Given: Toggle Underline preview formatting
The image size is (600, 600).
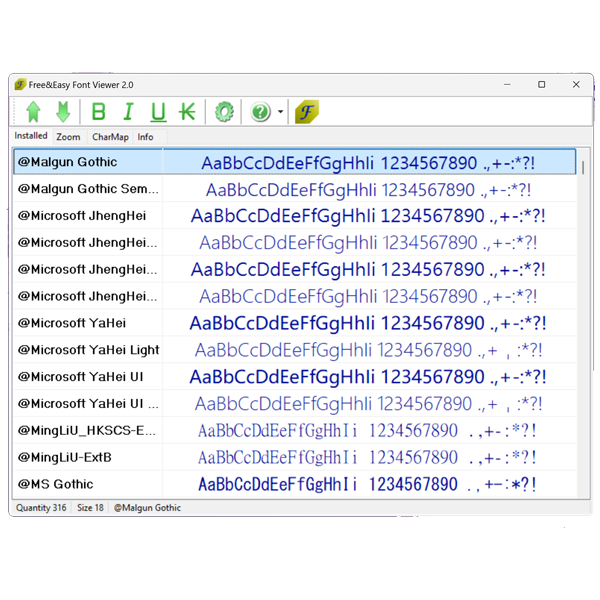Looking at the screenshot, I should click(158, 112).
